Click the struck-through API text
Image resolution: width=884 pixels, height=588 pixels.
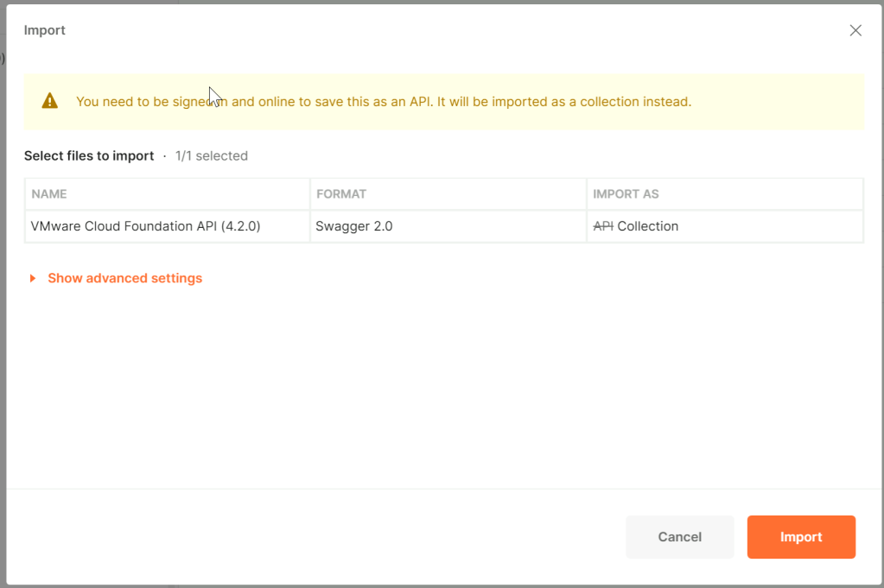point(603,226)
